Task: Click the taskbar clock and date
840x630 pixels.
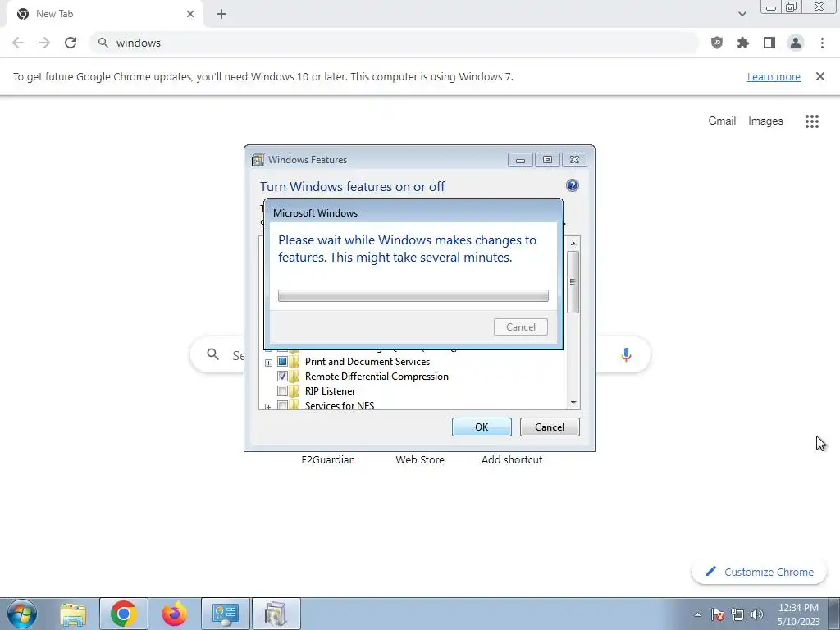Action: click(798, 614)
